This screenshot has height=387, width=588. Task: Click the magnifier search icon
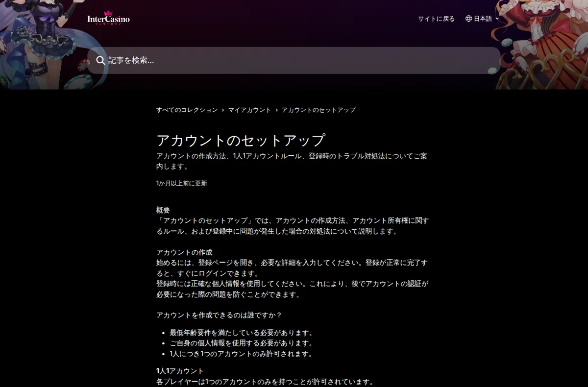point(100,60)
